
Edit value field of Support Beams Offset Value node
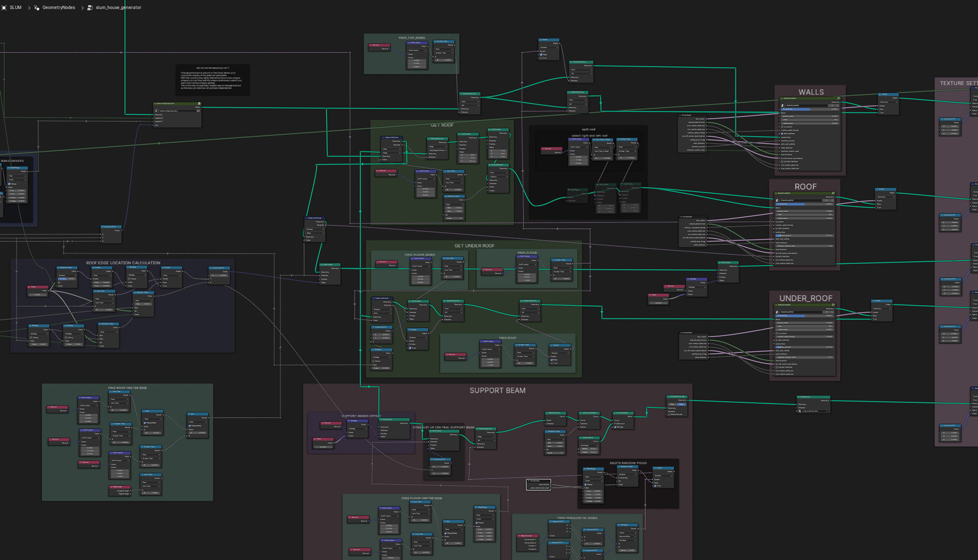click(323, 447)
